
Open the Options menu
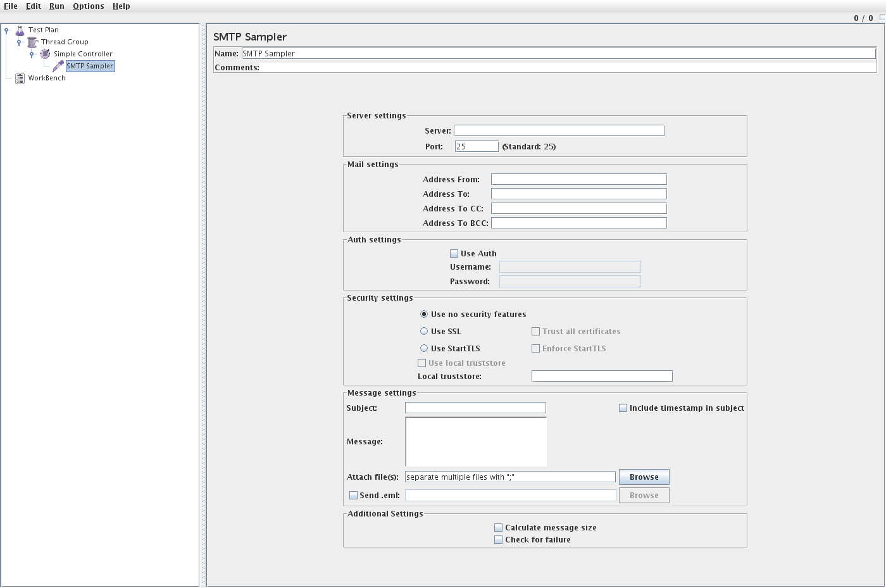coord(88,6)
